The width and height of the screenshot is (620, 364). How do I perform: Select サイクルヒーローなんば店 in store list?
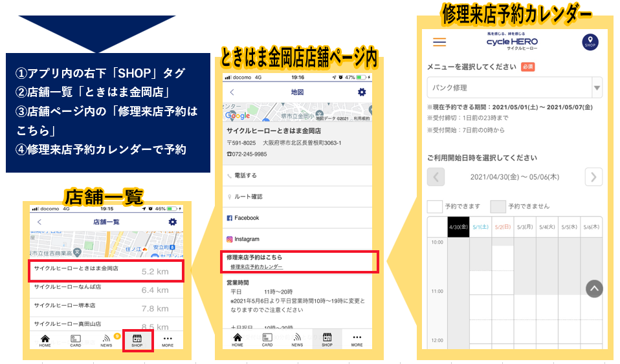pyautogui.click(x=106, y=289)
